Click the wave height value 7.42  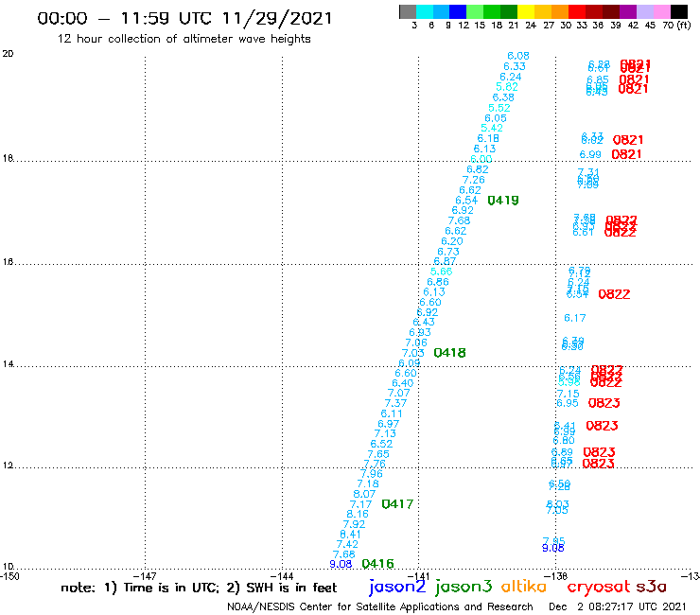pos(347,544)
